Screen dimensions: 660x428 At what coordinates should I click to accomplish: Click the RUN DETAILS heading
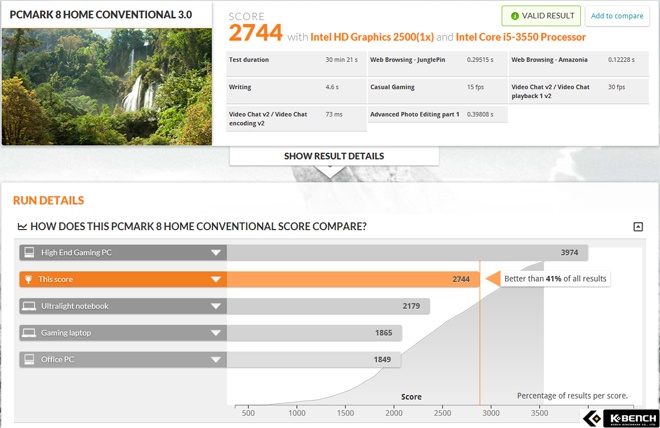pos(48,200)
